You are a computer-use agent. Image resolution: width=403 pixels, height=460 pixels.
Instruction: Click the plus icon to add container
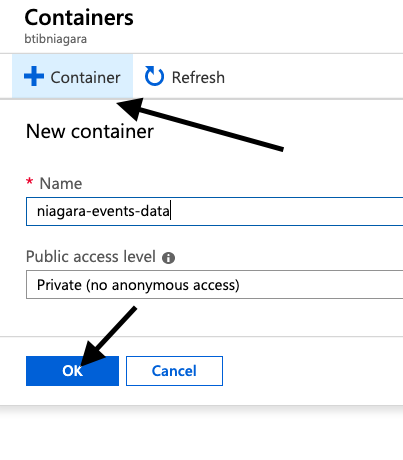pos(34,76)
